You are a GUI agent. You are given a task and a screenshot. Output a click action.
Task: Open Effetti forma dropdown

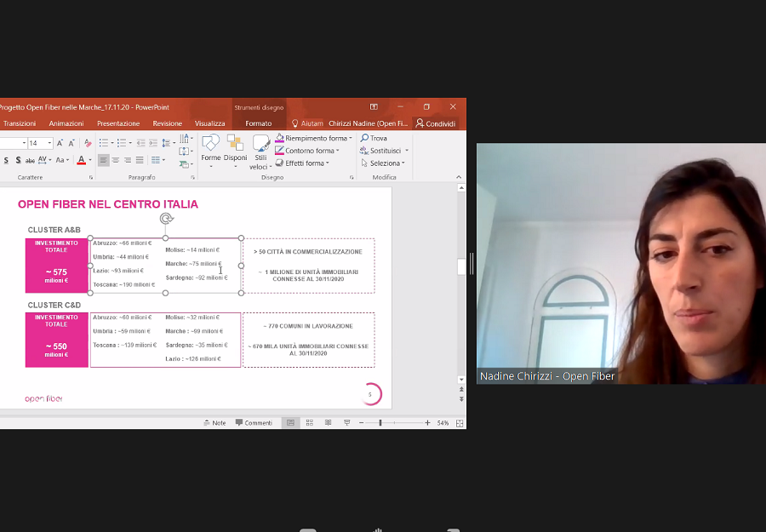pyautogui.click(x=302, y=163)
